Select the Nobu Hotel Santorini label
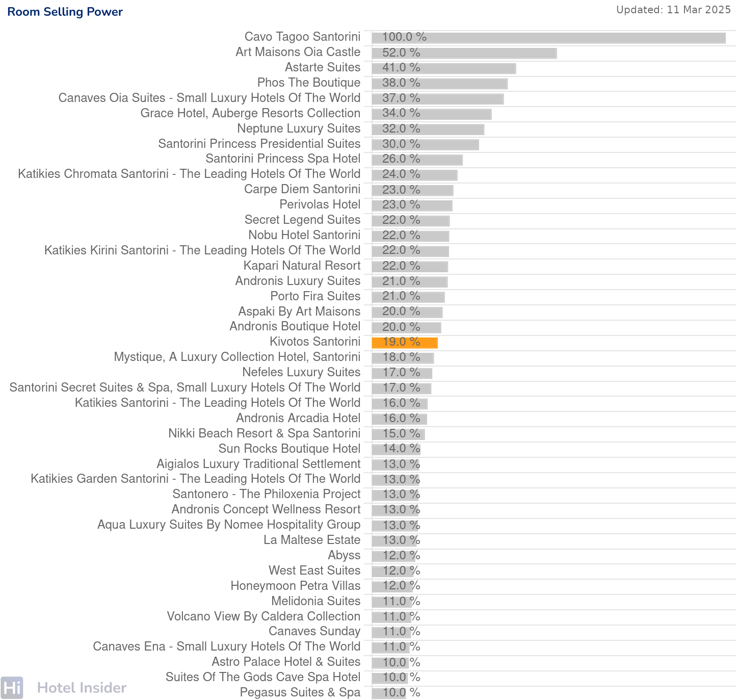 coord(304,235)
